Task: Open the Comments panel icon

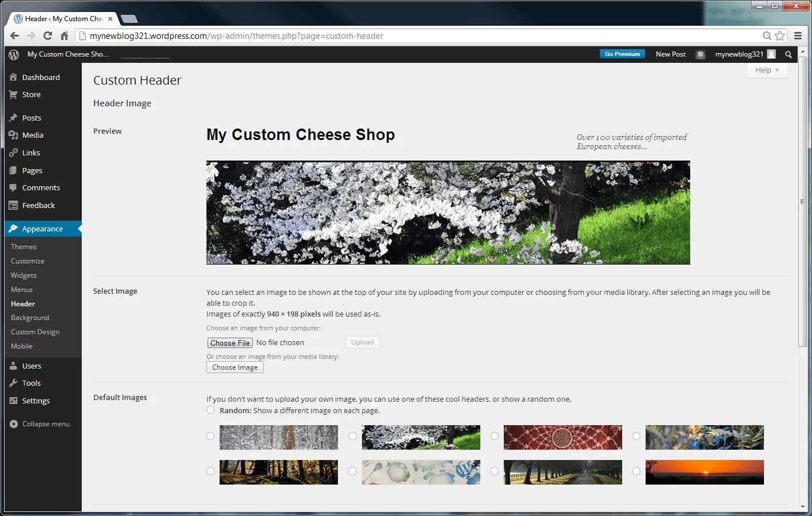Action: (13, 187)
